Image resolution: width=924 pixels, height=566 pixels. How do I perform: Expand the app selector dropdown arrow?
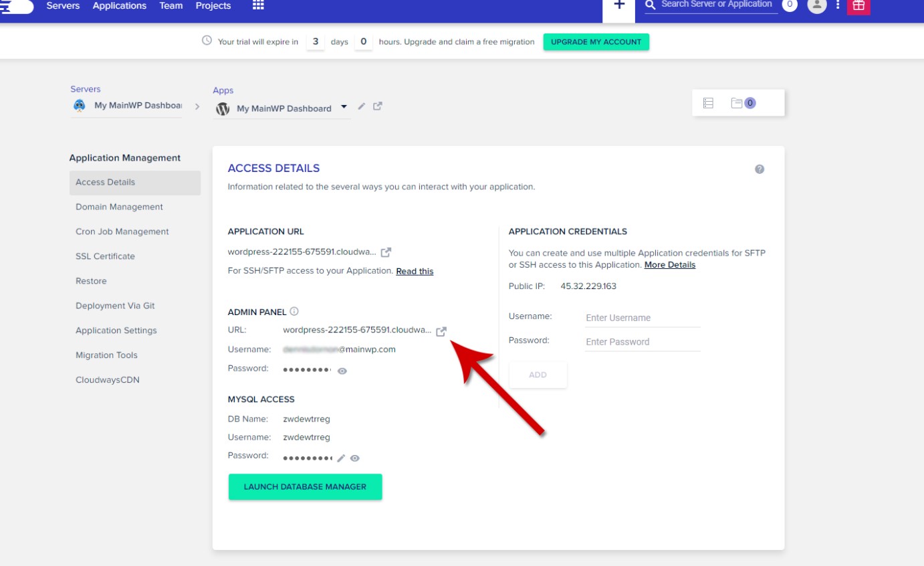pos(344,106)
